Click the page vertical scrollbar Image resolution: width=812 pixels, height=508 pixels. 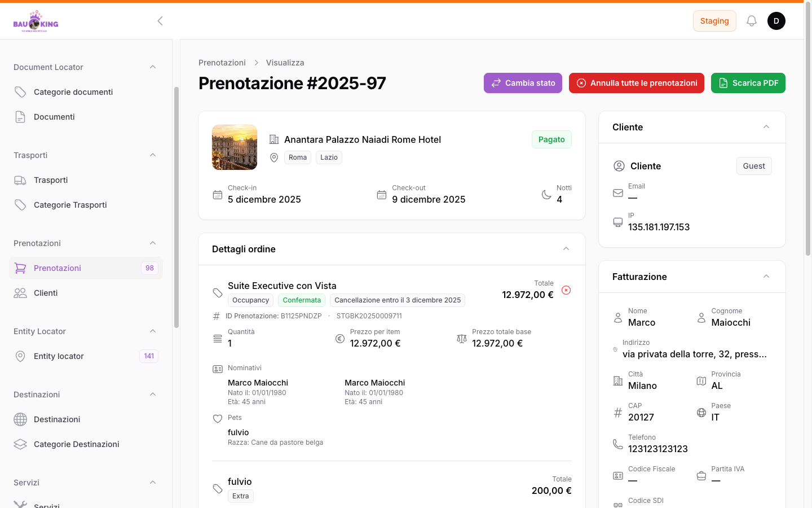(x=807, y=130)
